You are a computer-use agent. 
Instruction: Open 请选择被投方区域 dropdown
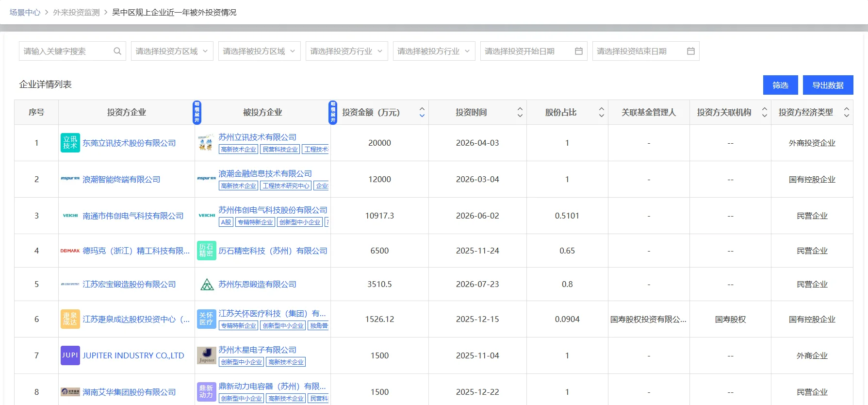coord(260,51)
